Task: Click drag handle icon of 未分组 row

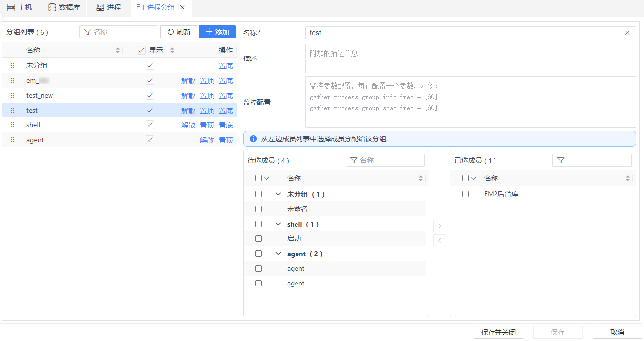Action: [12, 65]
